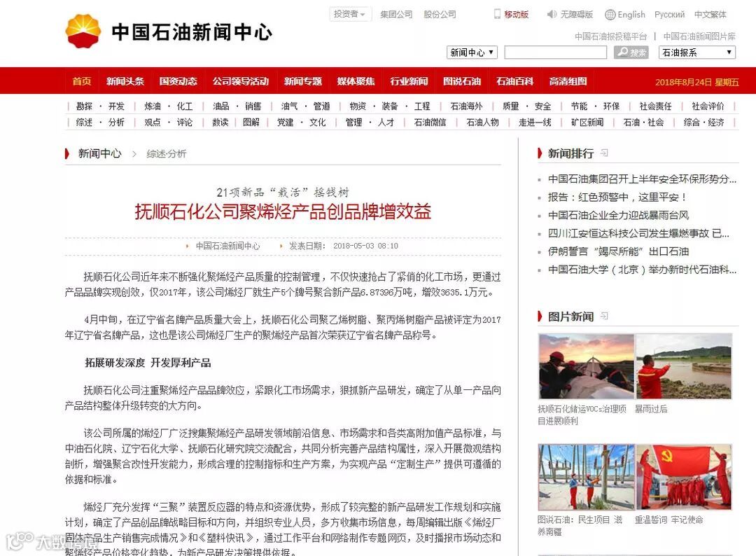Open the 高清组图 tab
Viewport: 756px width, 556px height.
(568, 81)
